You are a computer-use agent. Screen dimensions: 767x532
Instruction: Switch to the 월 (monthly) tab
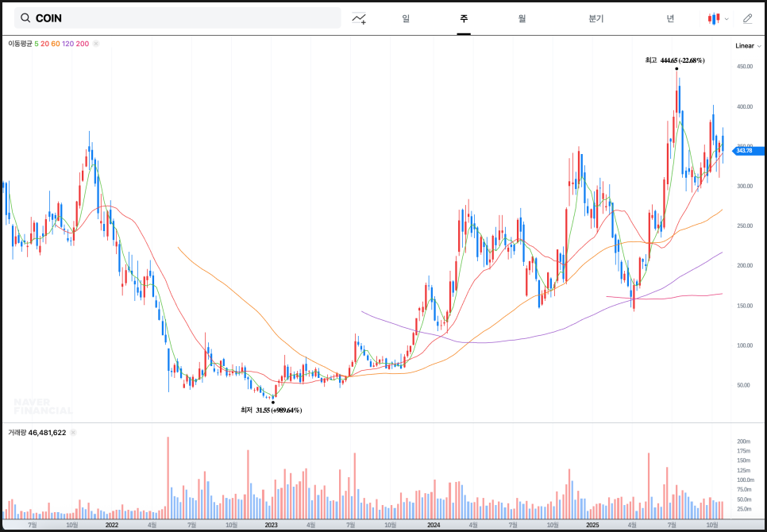pyautogui.click(x=522, y=18)
